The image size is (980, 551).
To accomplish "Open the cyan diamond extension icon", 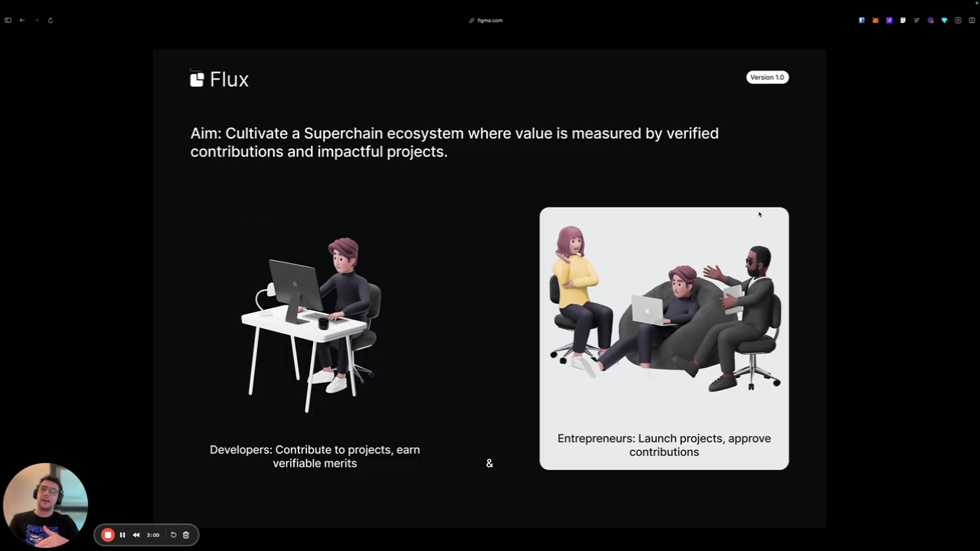I will (x=944, y=21).
